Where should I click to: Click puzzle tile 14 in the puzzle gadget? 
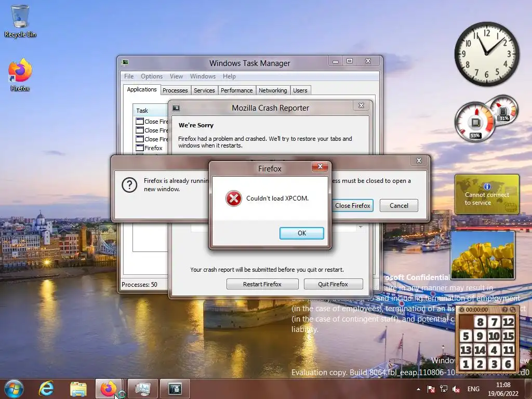480,350
